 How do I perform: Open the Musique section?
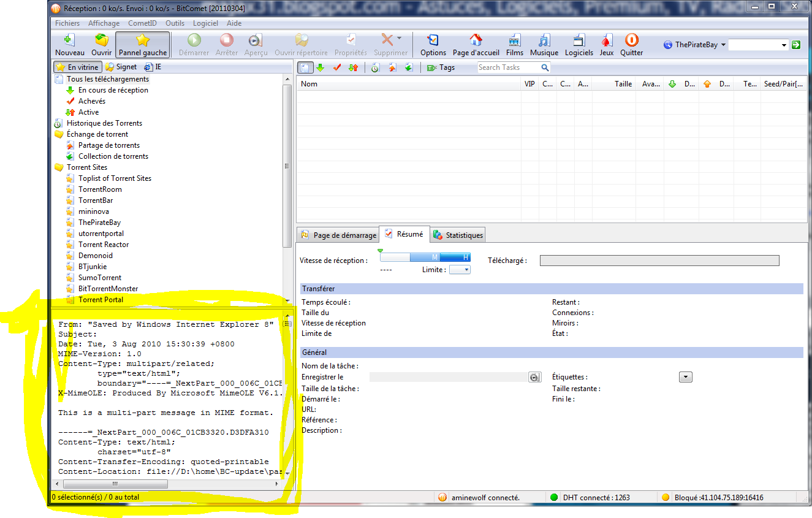544,45
